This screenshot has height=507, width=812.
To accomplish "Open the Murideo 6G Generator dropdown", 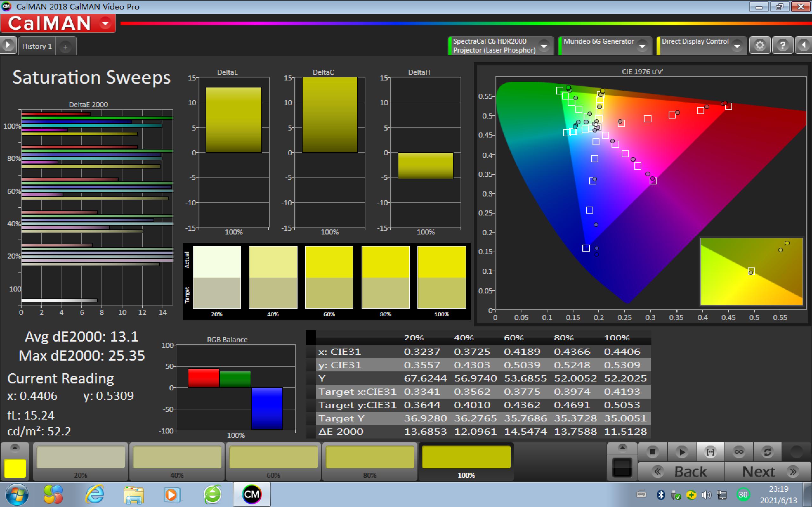I will (x=642, y=46).
